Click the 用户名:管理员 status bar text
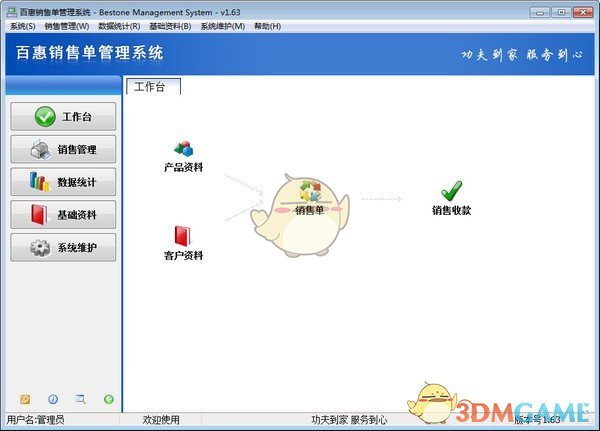 (x=35, y=420)
